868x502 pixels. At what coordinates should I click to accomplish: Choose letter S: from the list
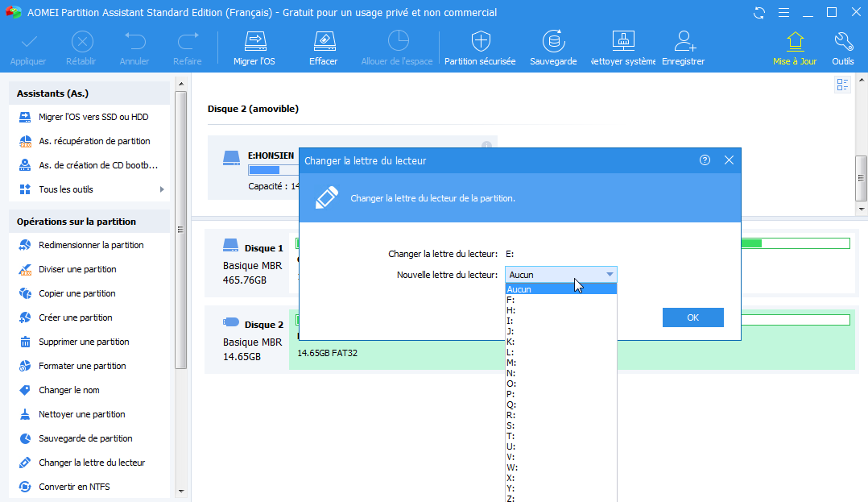point(560,425)
